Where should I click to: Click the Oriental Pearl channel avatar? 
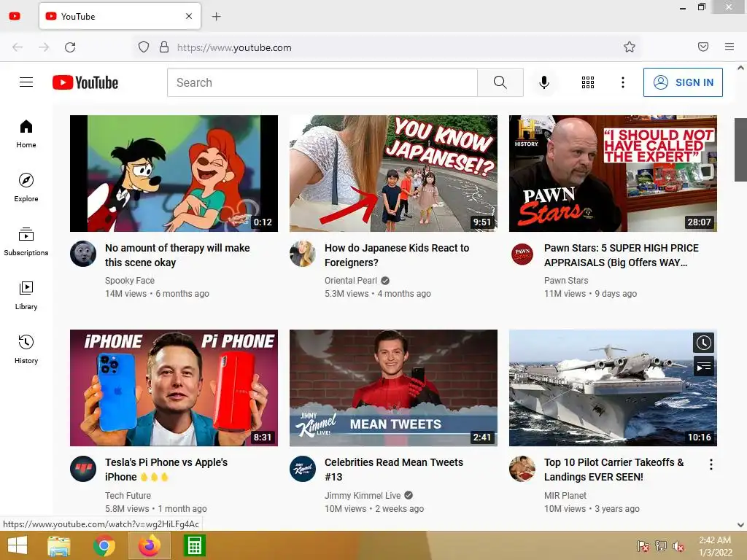(x=303, y=253)
